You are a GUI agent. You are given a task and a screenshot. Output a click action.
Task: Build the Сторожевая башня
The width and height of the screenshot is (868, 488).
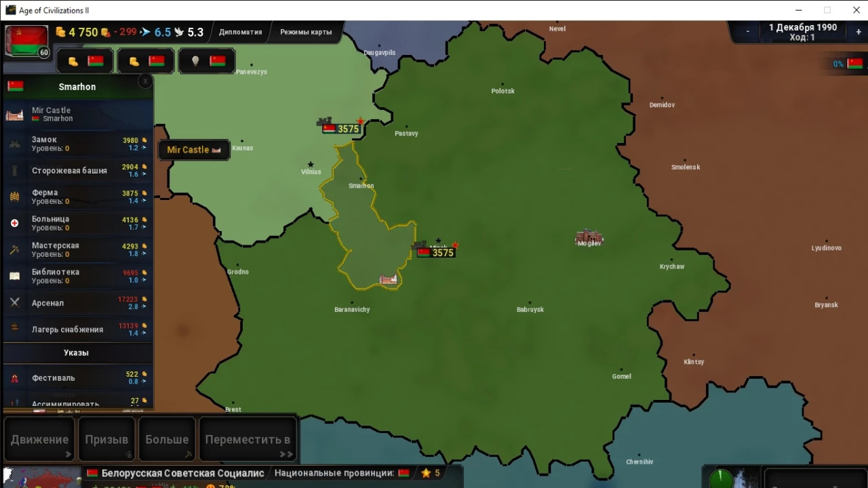click(x=78, y=170)
